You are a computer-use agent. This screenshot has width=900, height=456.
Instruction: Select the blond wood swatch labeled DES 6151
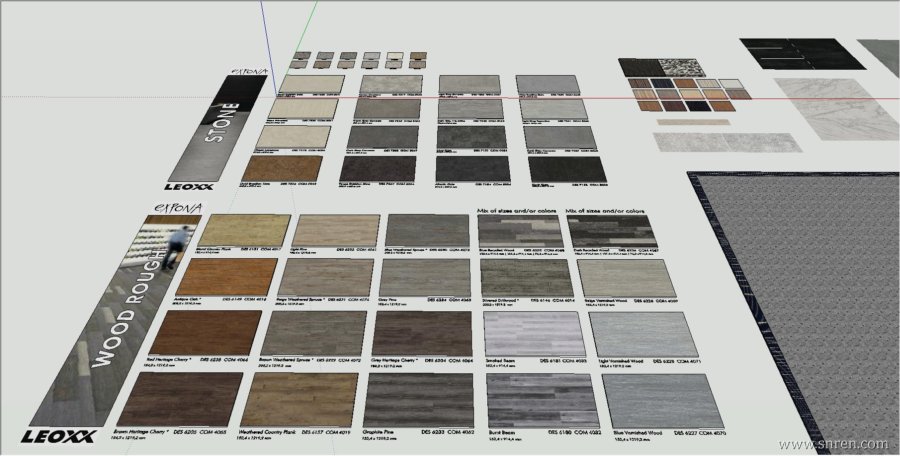[x=246, y=230]
